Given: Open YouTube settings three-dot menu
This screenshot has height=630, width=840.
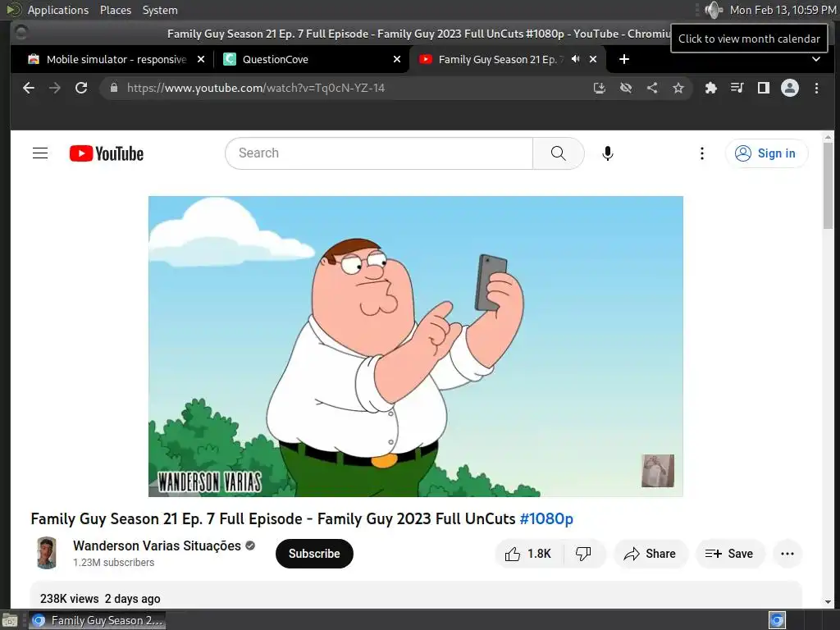Looking at the screenshot, I should coord(702,153).
